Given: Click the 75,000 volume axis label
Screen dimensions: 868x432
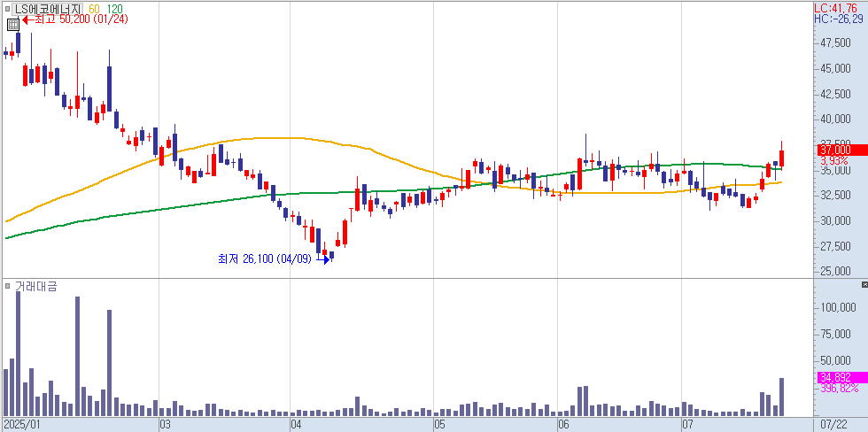Looking at the screenshot, I should point(835,334).
